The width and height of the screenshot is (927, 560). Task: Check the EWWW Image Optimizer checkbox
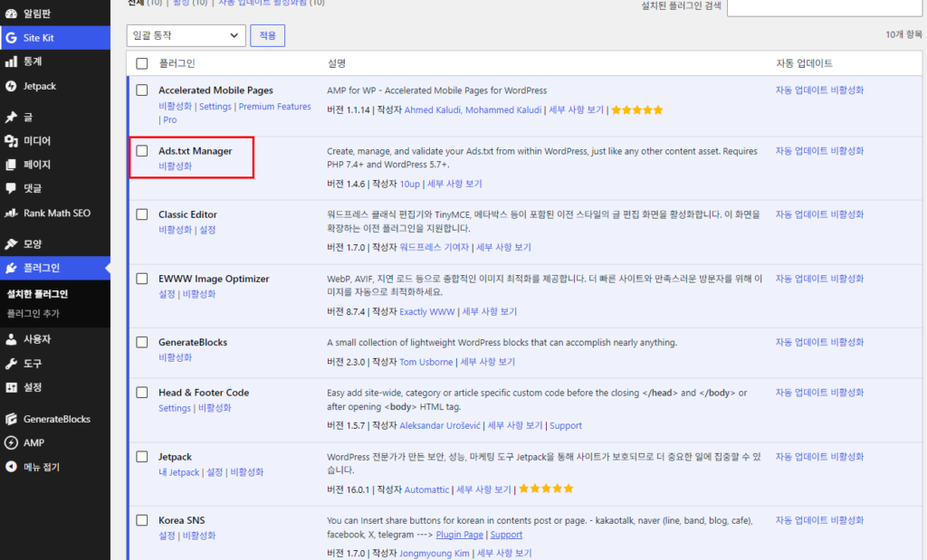click(x=142, y=279)
